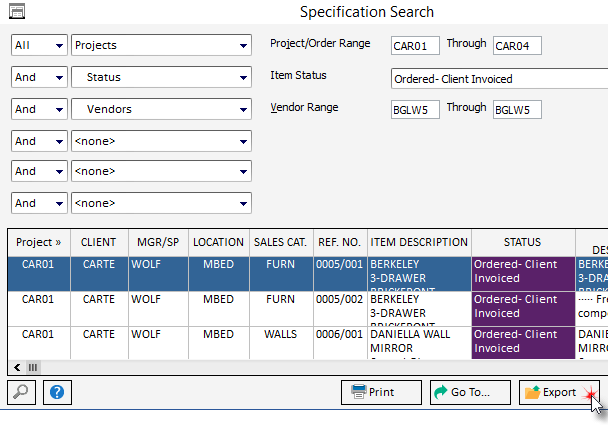The width and height of the screenshot is (608, 425).
Task: Click the Export button
Action: tap(559, 392)
